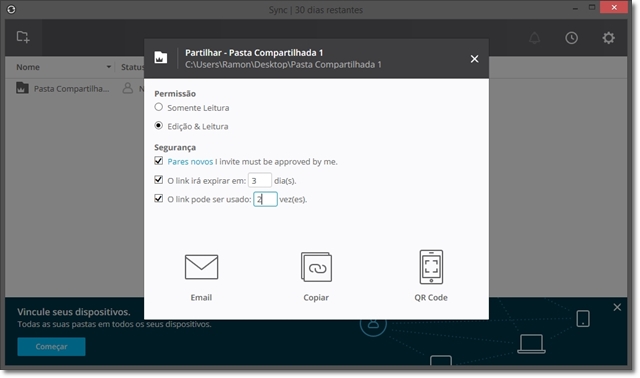Click the link usage count input field
Image resolution: width=640 pixels, height=378 pixels.
(265, 199)
